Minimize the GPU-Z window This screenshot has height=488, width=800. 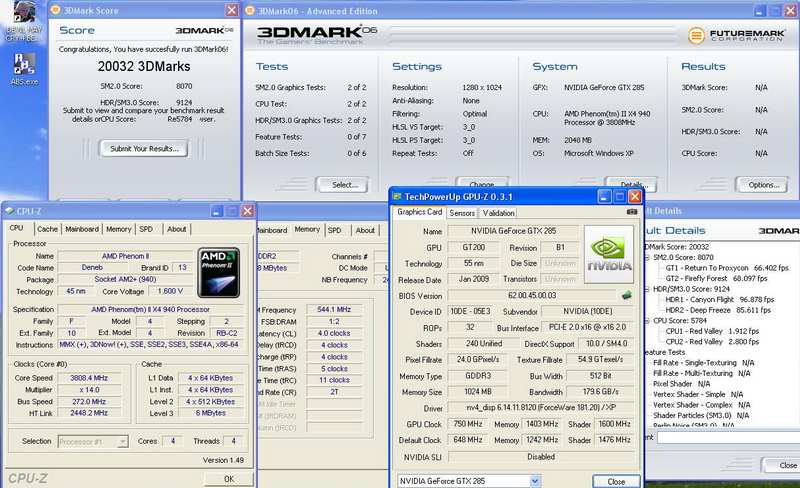point(604,197)
